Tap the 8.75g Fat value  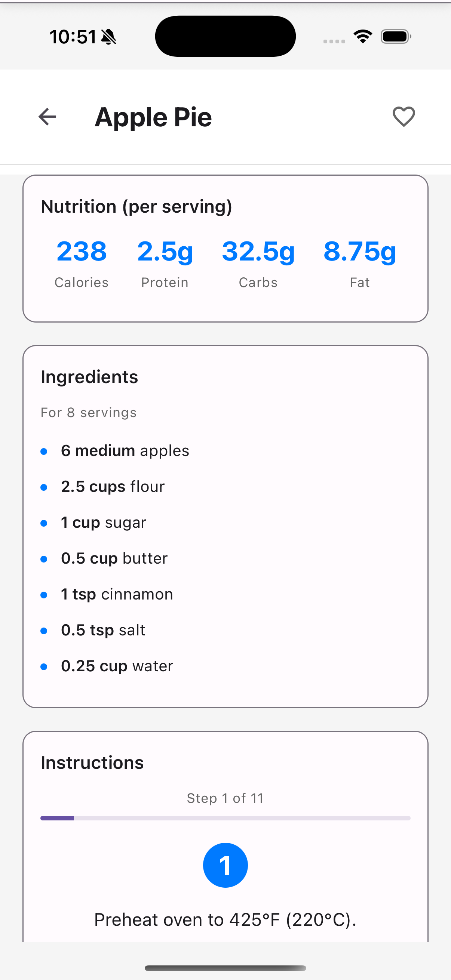[x=360, y=252]
